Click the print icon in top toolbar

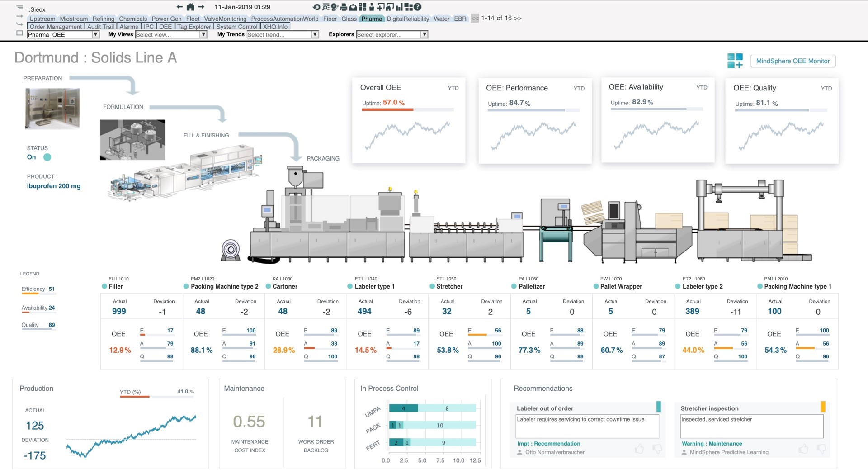344,7
